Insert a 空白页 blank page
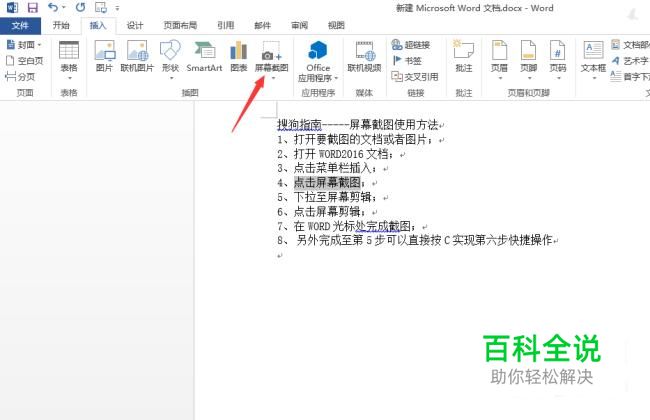 [x=24, y=61]
